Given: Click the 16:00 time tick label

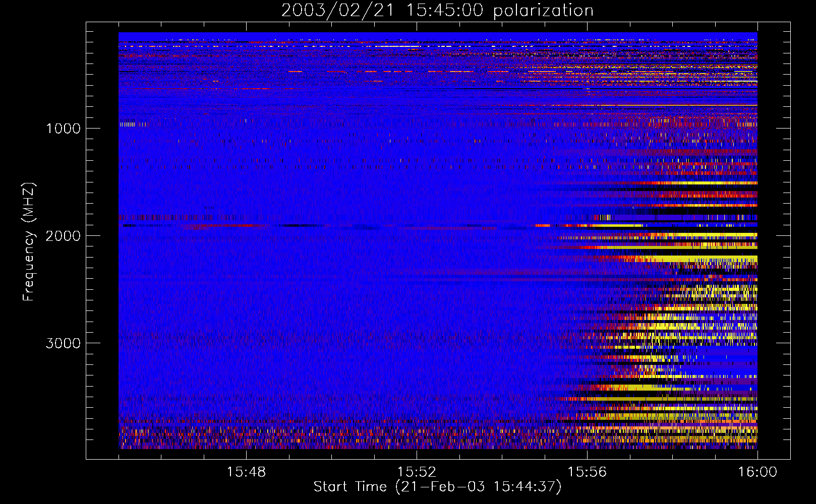Looking at the screenshot, I should (x=757, y=472).
